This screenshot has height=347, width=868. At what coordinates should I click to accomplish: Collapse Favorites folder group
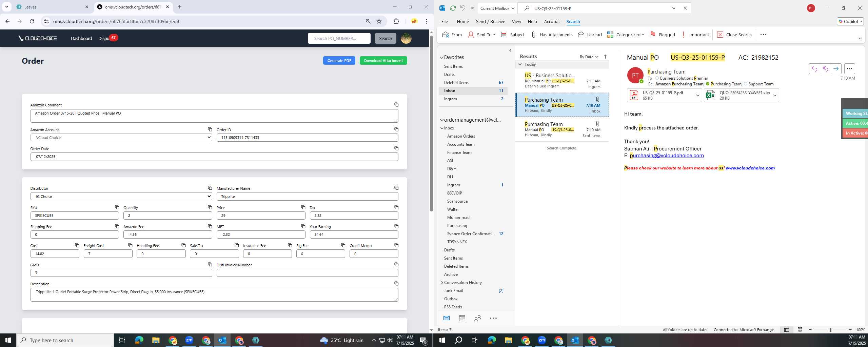tap(442, 58)
